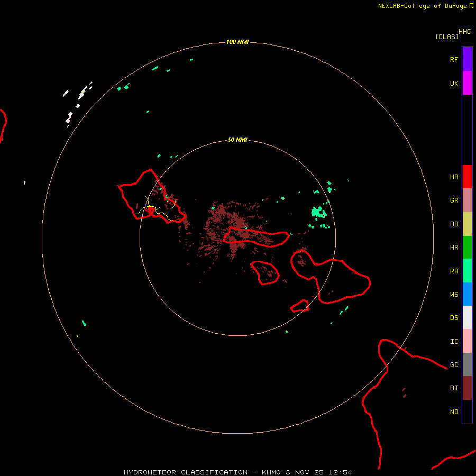Click the 50 NMI range ring label
Viewport: 476px width, 476px height.
click(x=237, y=140)
